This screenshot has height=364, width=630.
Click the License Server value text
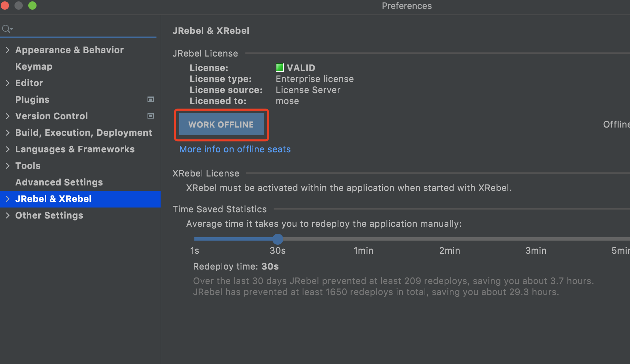tap(308, 90)
